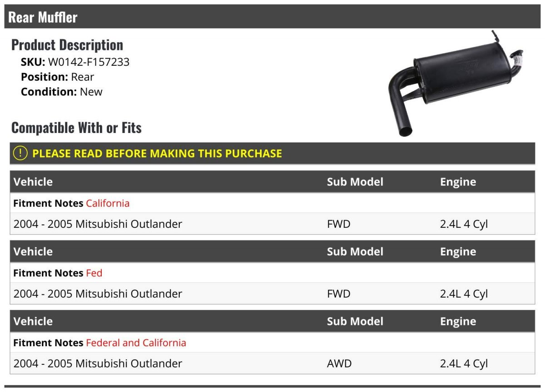Click the first table's Engine column header
Image resolution: width=545 pixels, height=392 pixels.
(x=458, y=182)
